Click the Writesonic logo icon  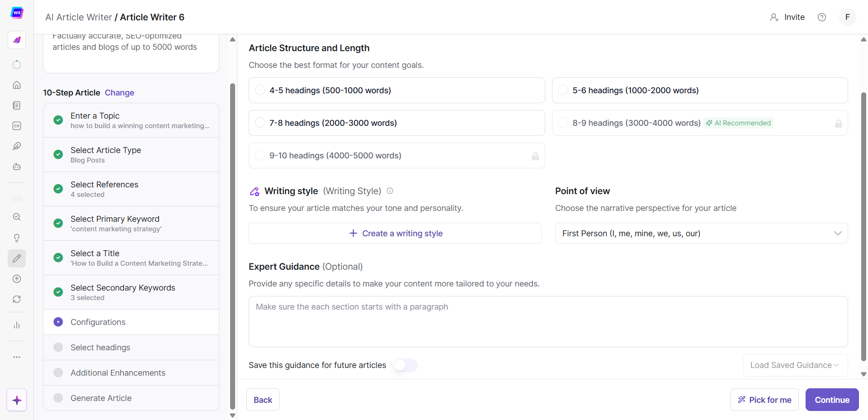(x=17, y=13)
